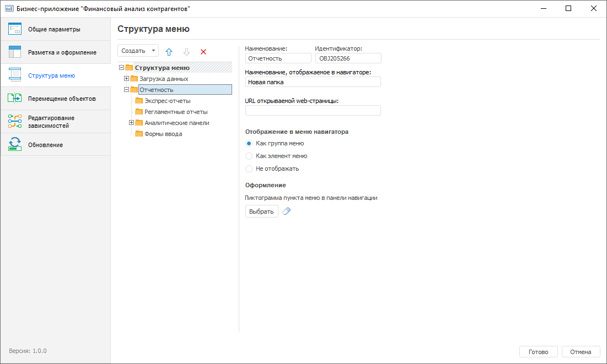The height and width of the screenshot is (364, 607).
Task: Click the Выбрать pictogram button
Action: point(261,211)
